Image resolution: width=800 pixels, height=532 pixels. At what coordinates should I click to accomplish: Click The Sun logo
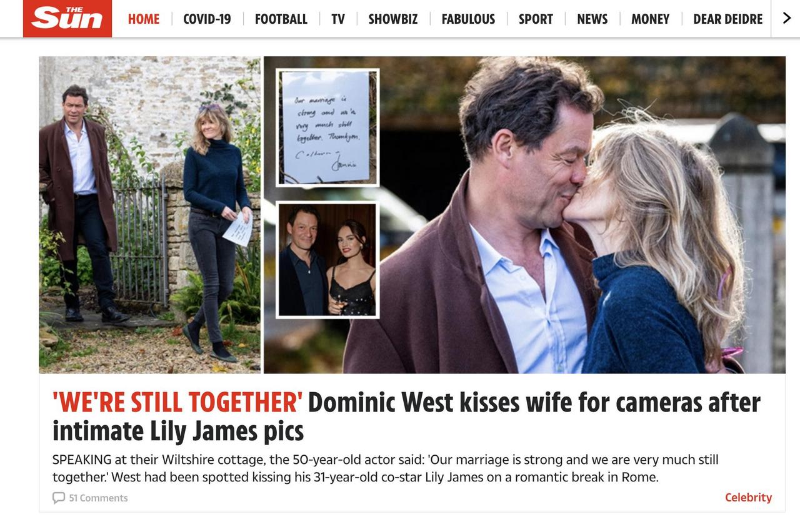(67, 18)
